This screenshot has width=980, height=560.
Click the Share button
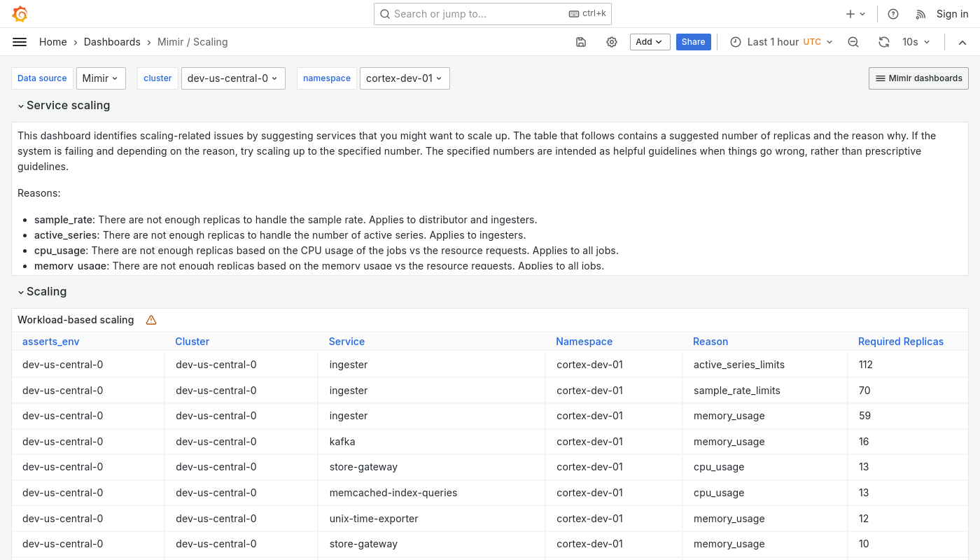pyautogui.click(x=693, y=41)
